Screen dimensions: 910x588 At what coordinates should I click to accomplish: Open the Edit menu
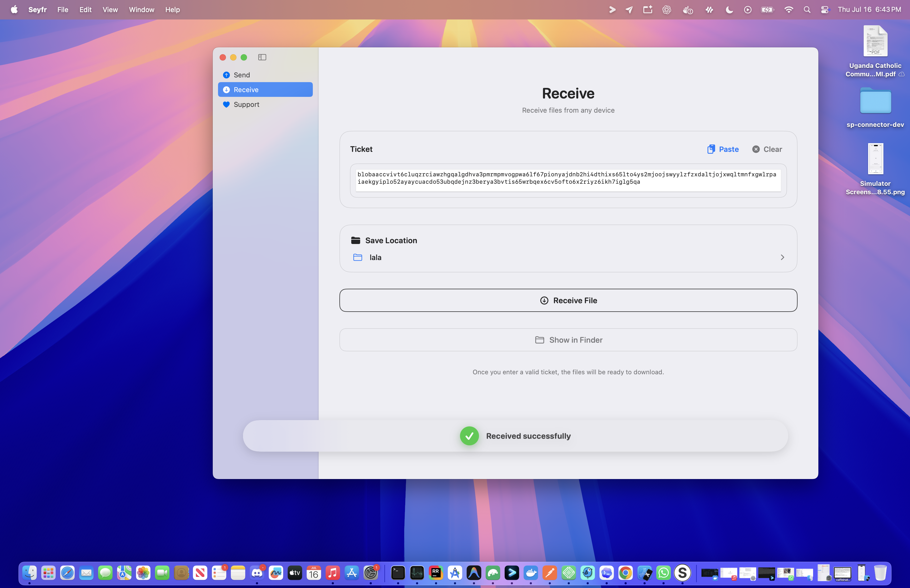85,9
